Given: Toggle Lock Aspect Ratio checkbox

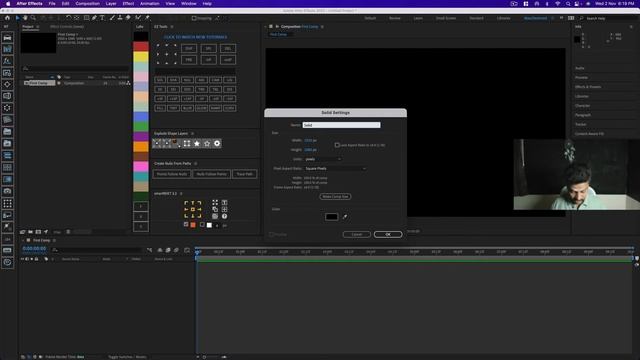Looking at the screenshot, I should (337, 145).
